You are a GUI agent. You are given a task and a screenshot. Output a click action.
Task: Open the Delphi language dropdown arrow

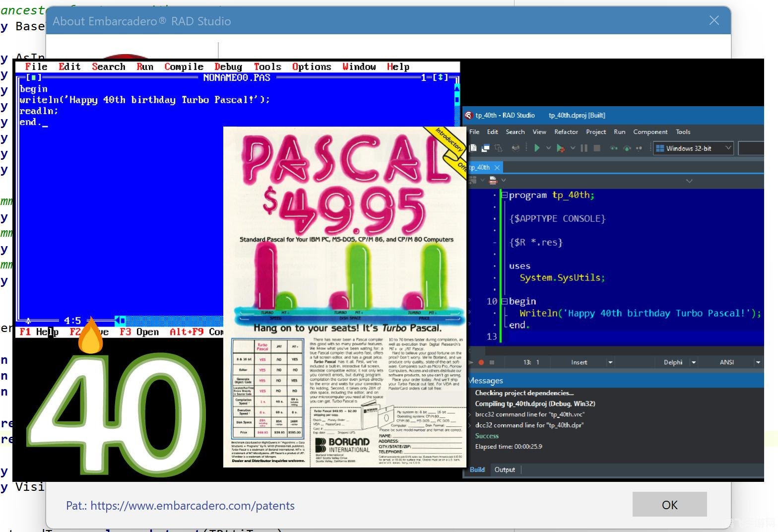[694, 362]
